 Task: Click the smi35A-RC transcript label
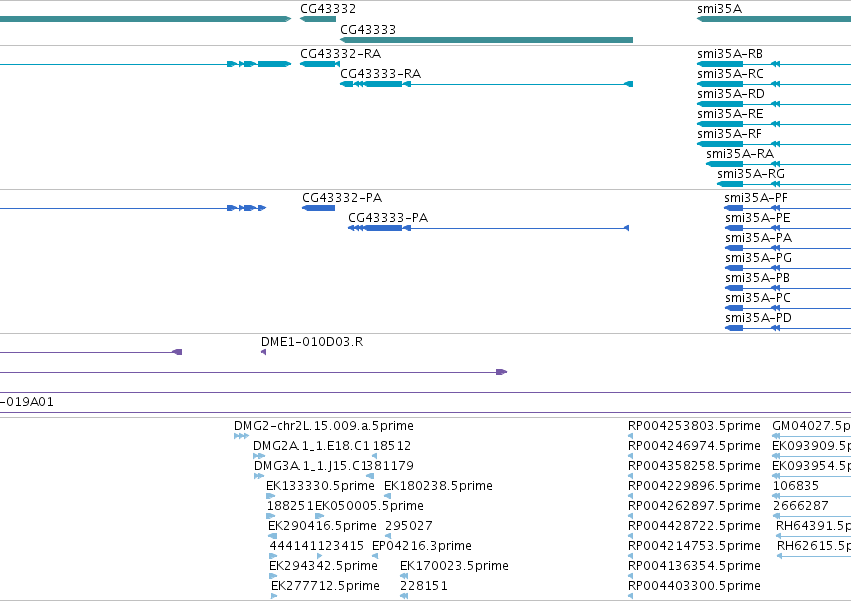click(730, 74)
